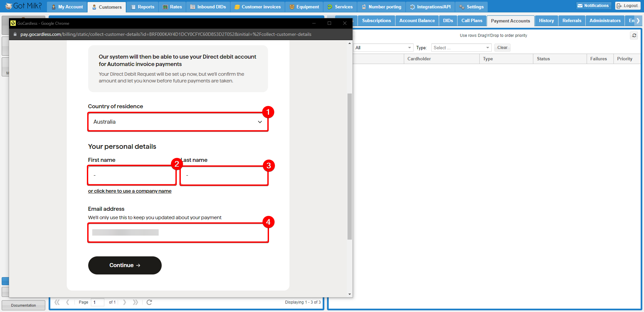Open the Equipment tab

click(304, 7)
